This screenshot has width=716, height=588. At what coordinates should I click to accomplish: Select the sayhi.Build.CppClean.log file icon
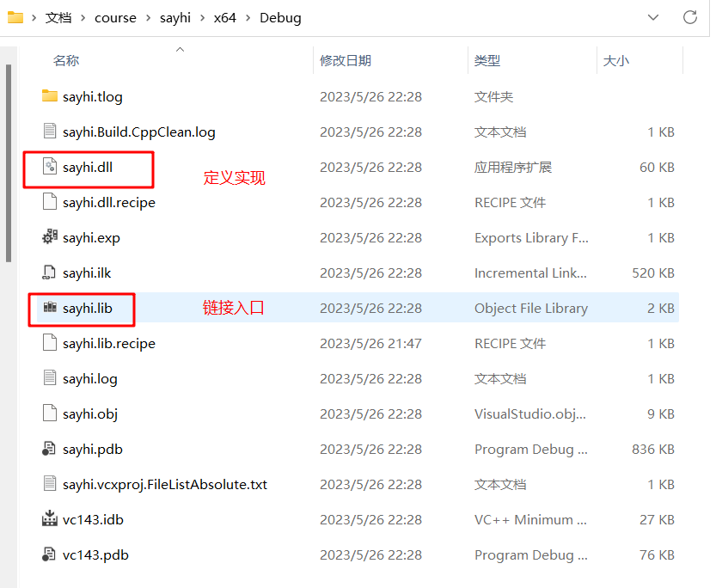[49, 132]
